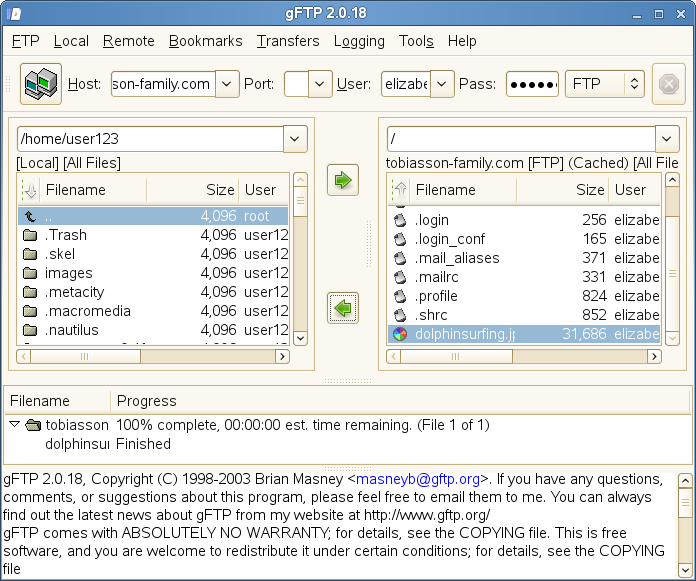Sort local files by Filename header
This screenshot has width=696, height=581.
pos(93,190)
